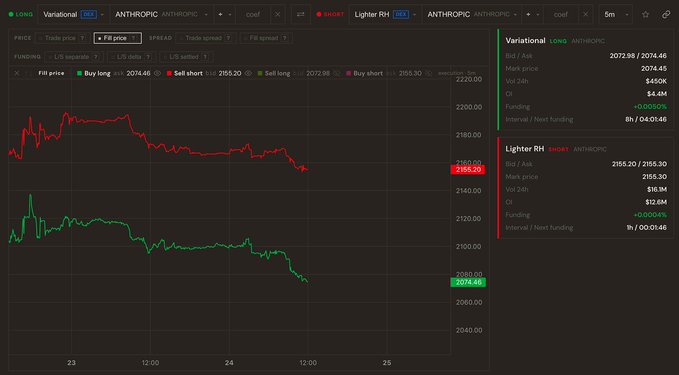
Task: Click Lighter RH funding rate +0.0004%
Action: (x=650, y=215)
